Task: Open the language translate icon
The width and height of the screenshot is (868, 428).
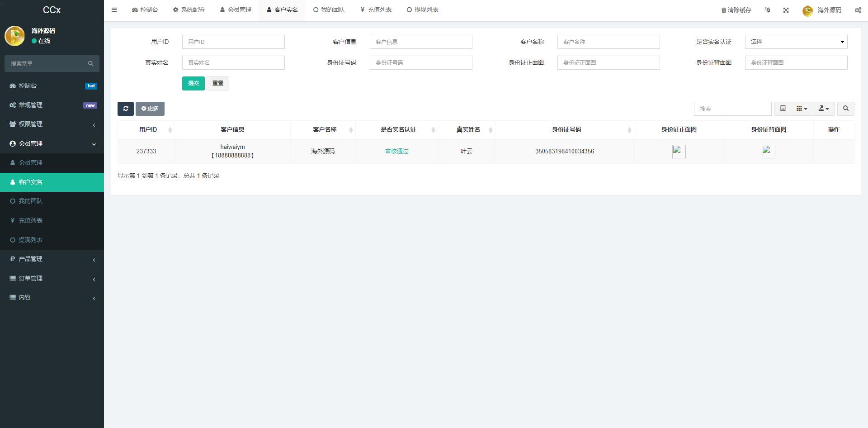Action: click(767, 10)
